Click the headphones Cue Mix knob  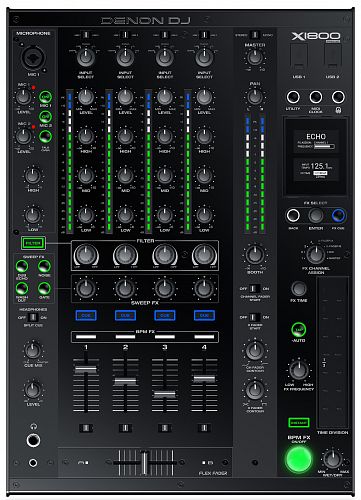(33, 351)
